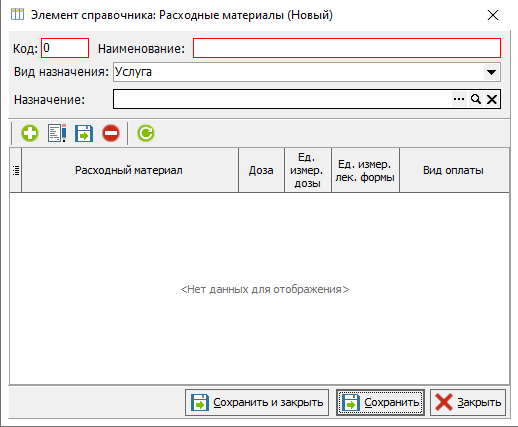This screenshot has height=427, width=518.
Task: Expand the Вид назначения dropdown arrow
Action: 491,72
